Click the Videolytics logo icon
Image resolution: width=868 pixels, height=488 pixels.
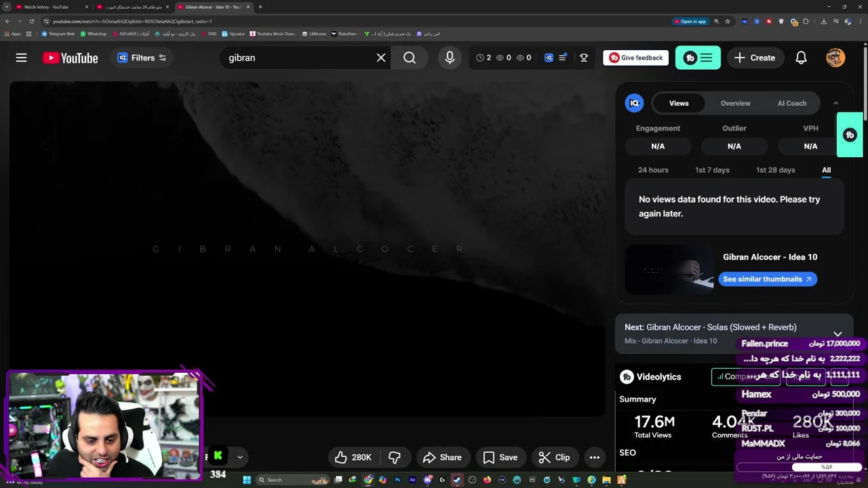click(627, 377)
